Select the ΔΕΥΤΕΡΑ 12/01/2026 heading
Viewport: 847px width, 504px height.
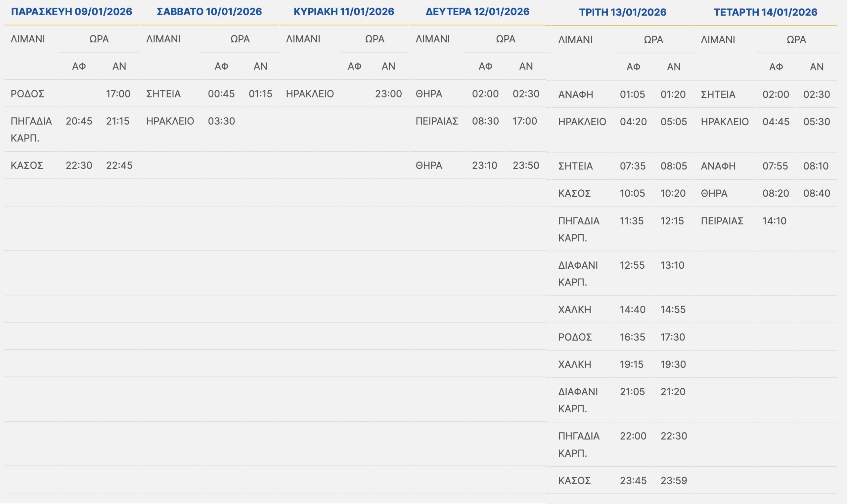477,12
